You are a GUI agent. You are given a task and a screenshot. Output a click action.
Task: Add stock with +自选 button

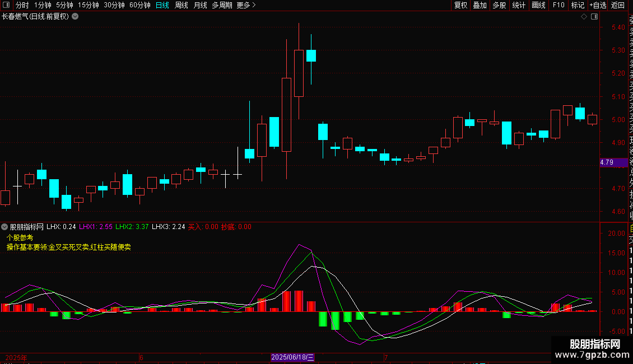pyautogui.click(x=598, y=5)
